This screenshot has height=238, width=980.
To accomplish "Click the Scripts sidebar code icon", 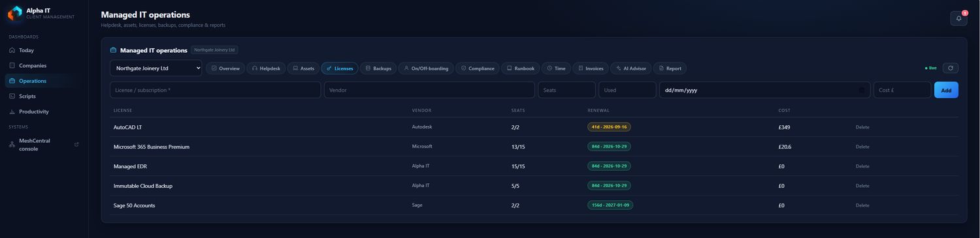I will (12, 96).
